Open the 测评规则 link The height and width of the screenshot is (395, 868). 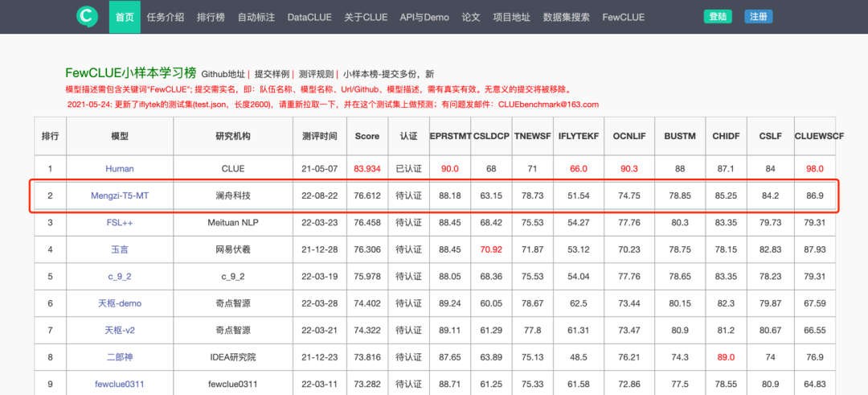(x=316, y=74)
